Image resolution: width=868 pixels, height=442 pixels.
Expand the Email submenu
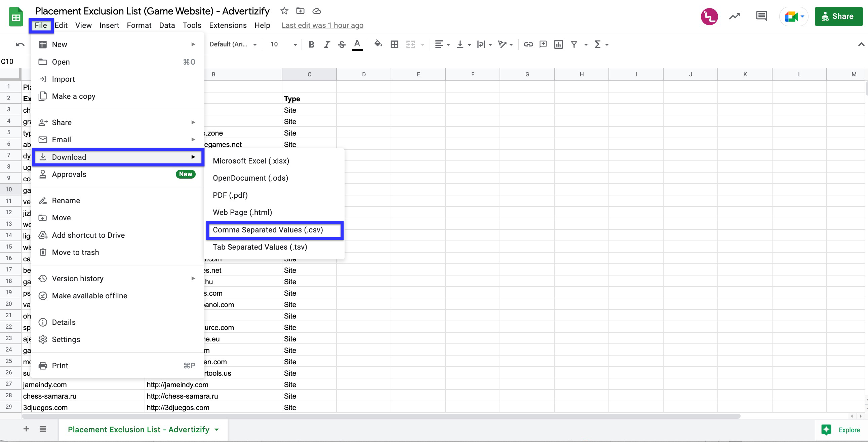coord(117,140)
